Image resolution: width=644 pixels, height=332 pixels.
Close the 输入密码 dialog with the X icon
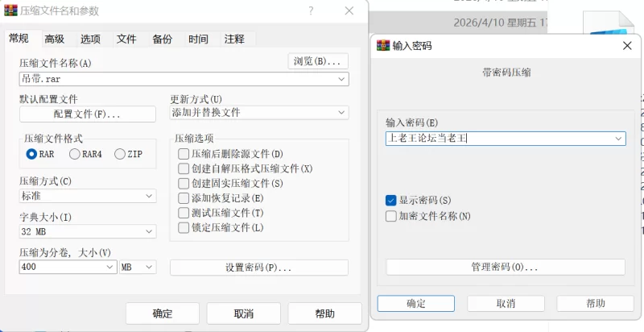click(x=626, y=46)
